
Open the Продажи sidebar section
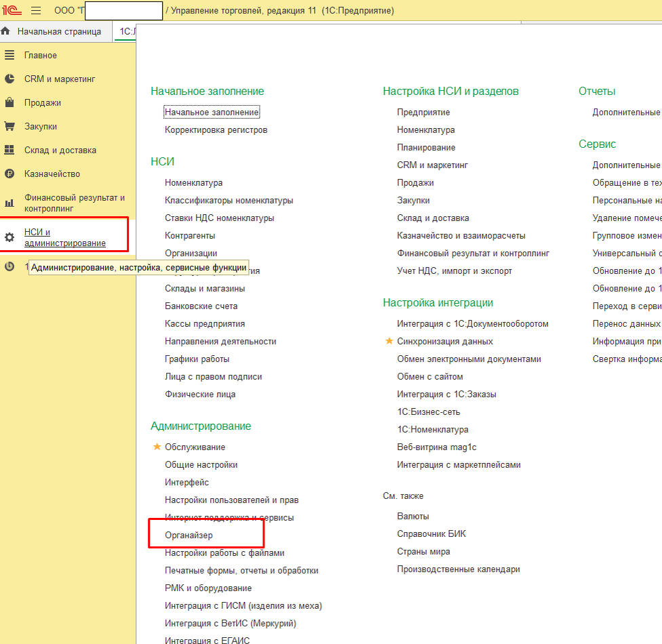(x=43, y=102)
